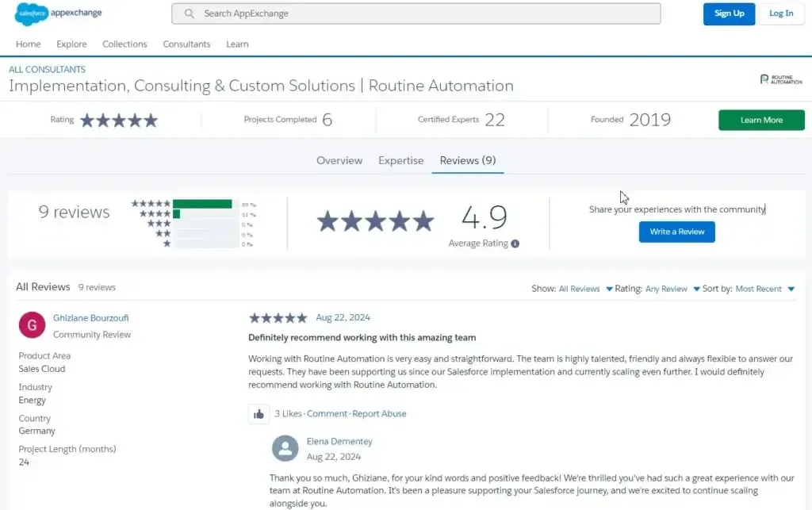Click the search magnifier icon
The image size is (812, 510).
click(x=190, y=13)
